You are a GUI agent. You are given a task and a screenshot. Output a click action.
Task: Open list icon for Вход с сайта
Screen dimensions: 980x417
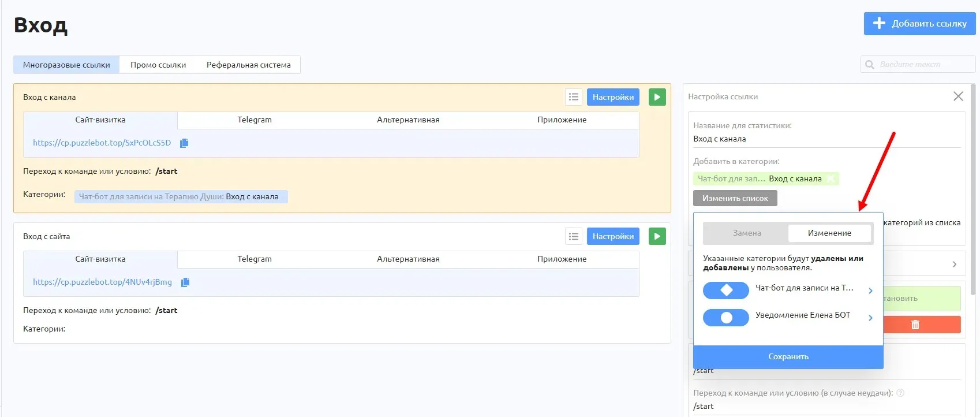pos(574,236)
